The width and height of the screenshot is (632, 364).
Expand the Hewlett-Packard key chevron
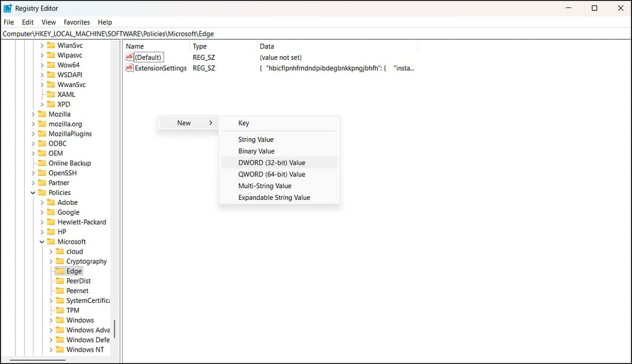click(42, 222)
